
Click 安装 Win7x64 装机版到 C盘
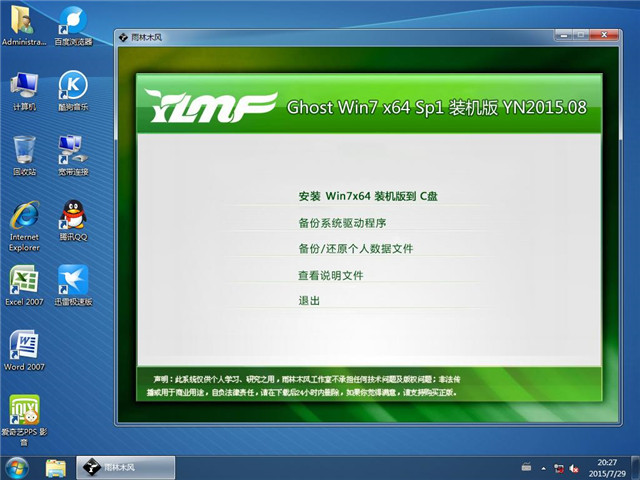[x=368, y=196]
